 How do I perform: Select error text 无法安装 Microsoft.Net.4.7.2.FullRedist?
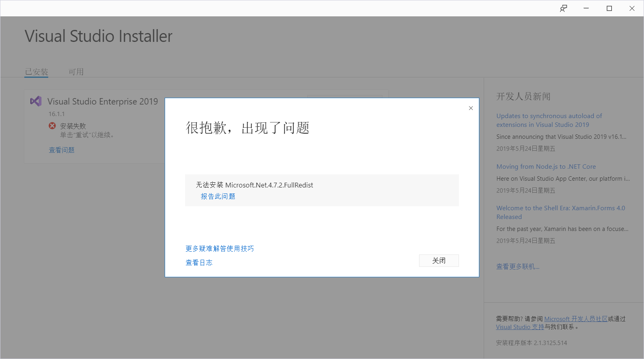(x=254, y=185)
